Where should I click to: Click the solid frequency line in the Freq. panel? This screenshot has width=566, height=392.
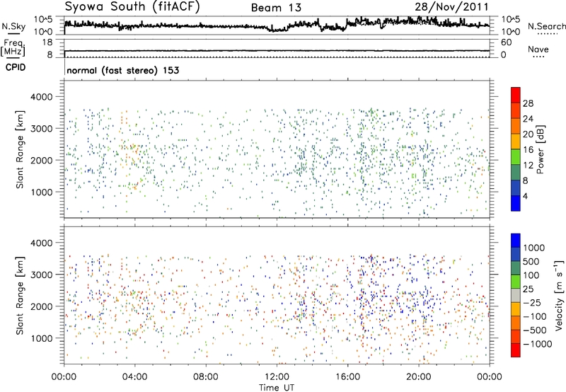point(277,51)
